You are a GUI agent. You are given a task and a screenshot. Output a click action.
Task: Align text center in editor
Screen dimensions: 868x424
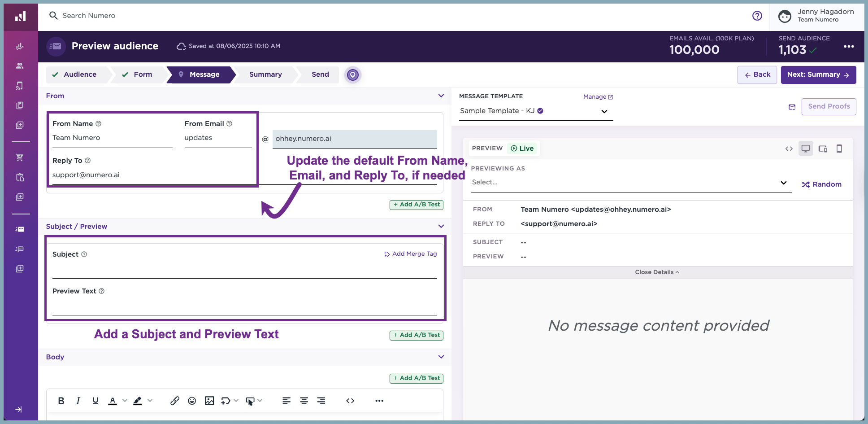pos(304,401)
